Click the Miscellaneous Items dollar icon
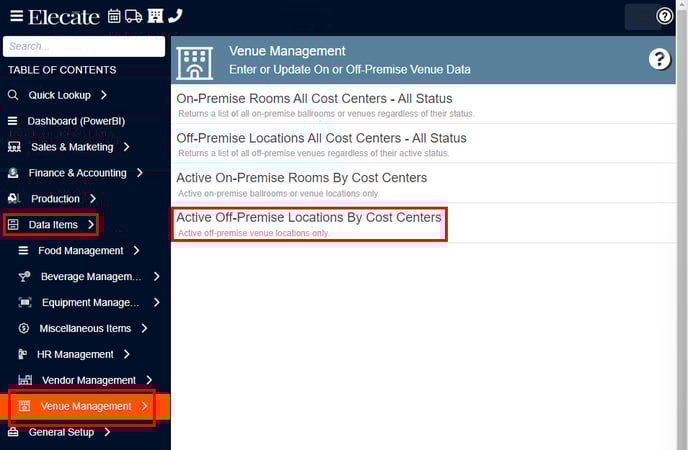The width and height of the screenshot is (688, 450). (x=24, y=328)
